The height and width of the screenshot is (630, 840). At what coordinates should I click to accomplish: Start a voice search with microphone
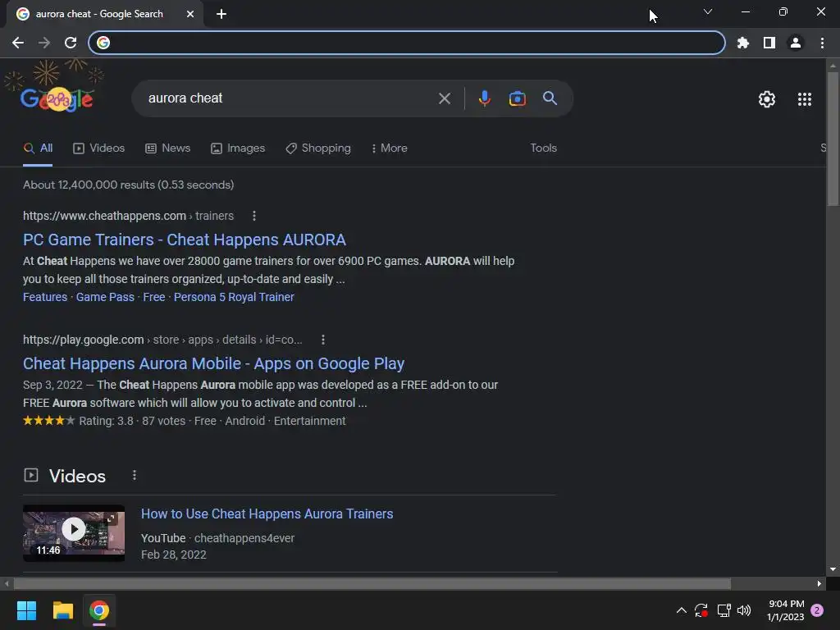[484, 98]
